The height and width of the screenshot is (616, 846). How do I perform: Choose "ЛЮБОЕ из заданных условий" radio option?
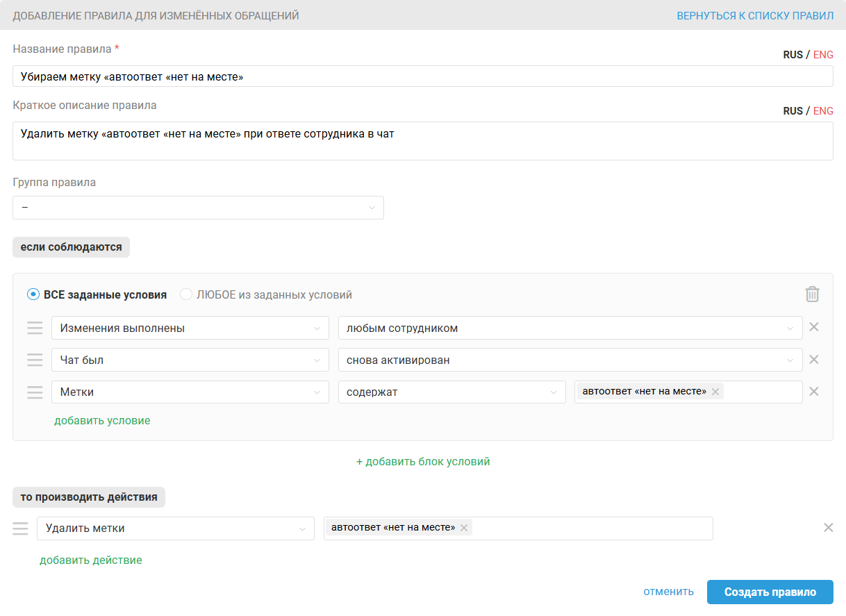point(186,294)
